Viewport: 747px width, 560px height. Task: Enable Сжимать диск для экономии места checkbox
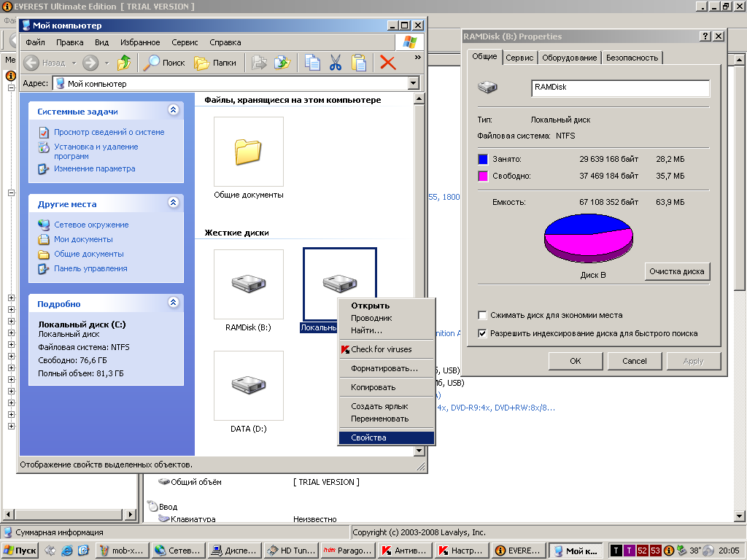[x=482, y=315]
